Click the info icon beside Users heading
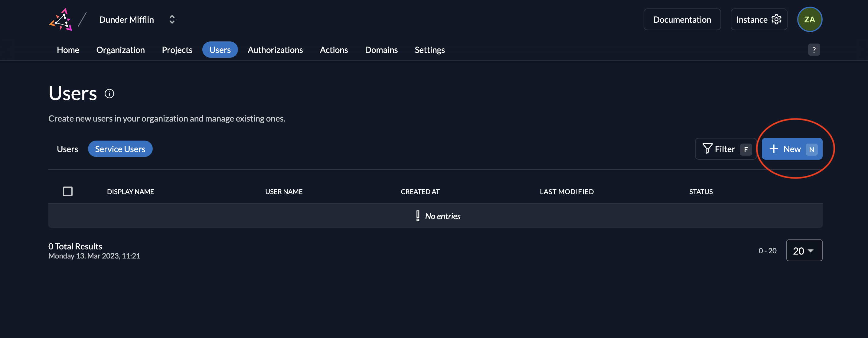868x338 pixels. tap(109, 94)
